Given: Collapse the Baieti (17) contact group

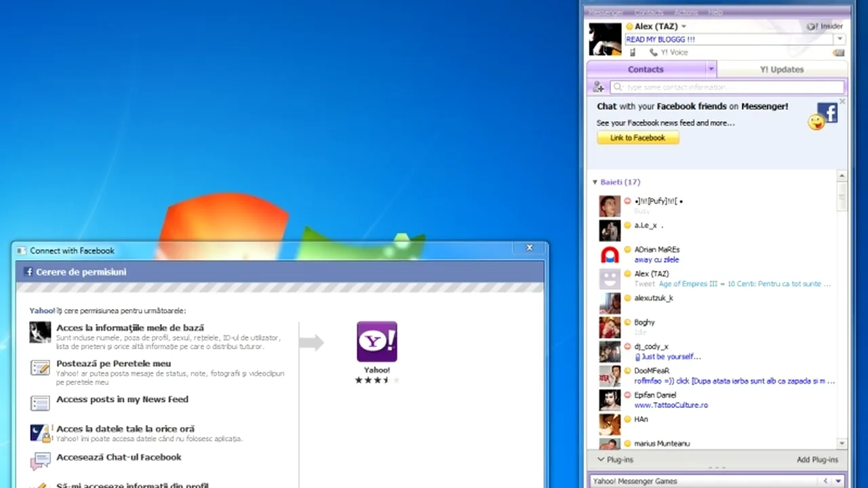Looking at the screenshot, I should click(x=595, y=182).
